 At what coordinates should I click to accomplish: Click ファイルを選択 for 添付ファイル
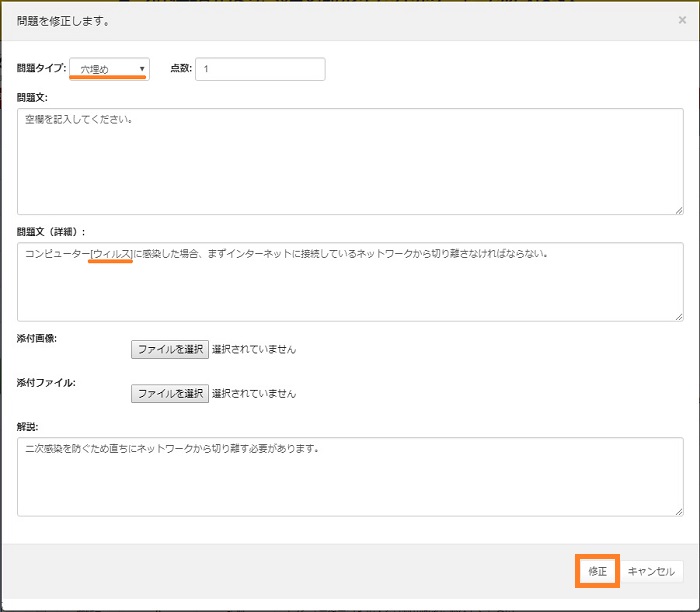point(169,393)
